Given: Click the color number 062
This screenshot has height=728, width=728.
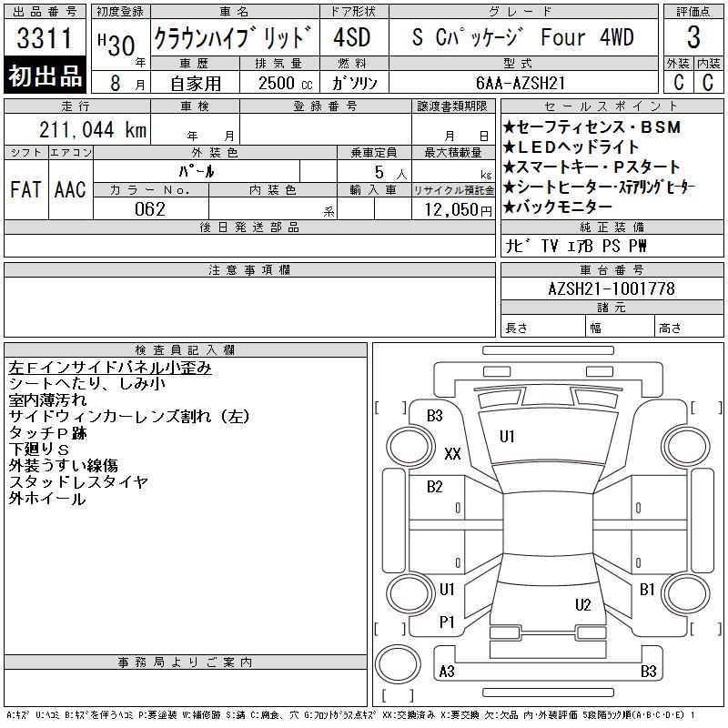Looking at the screenshot, I should [x=150, y=209].
